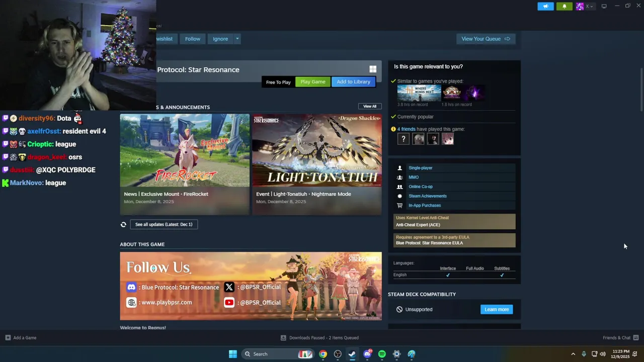Expand the account name dropdown

point(589,7)
